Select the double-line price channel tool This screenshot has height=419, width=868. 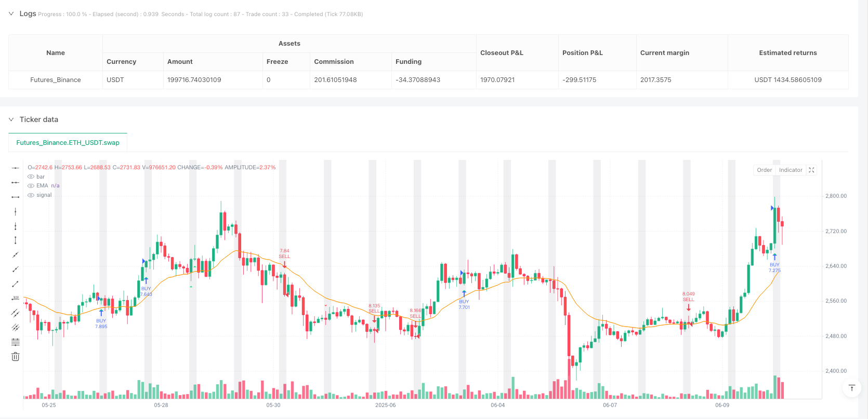16,313
